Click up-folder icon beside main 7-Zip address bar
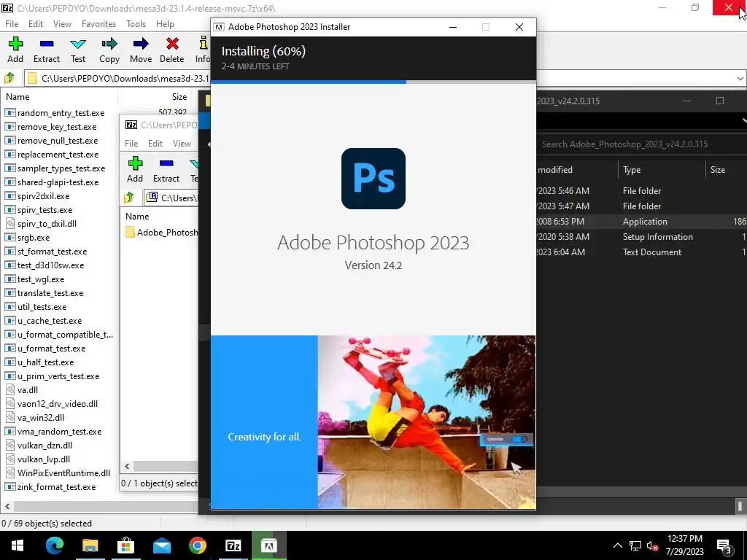The height and width of the screenshot is (560, 747). pyautogui.click(x=9, y=77)
